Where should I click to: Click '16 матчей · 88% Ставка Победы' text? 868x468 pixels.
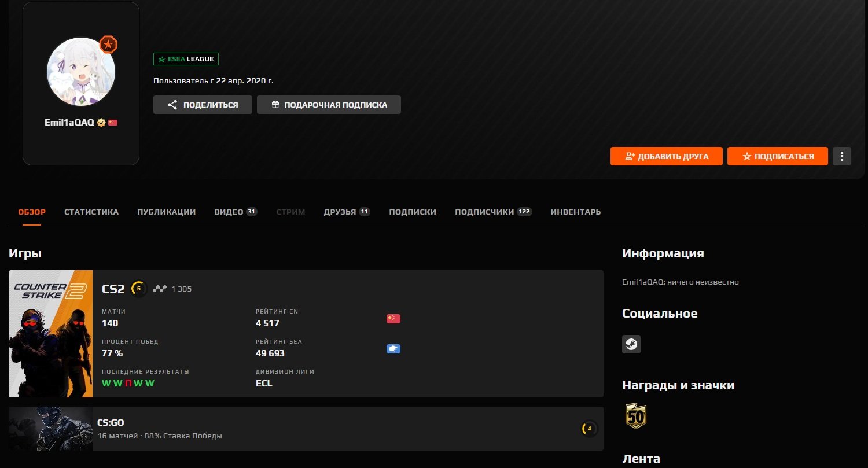pyautogui.click(x=160, y=436)
